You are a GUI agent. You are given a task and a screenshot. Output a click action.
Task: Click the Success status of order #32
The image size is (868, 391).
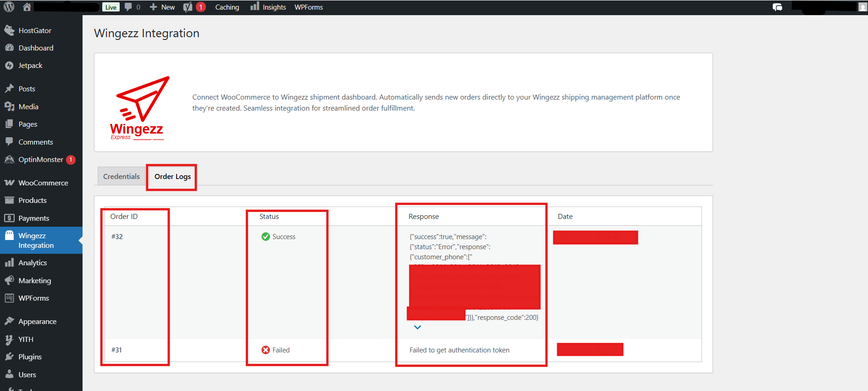point(278,236)
